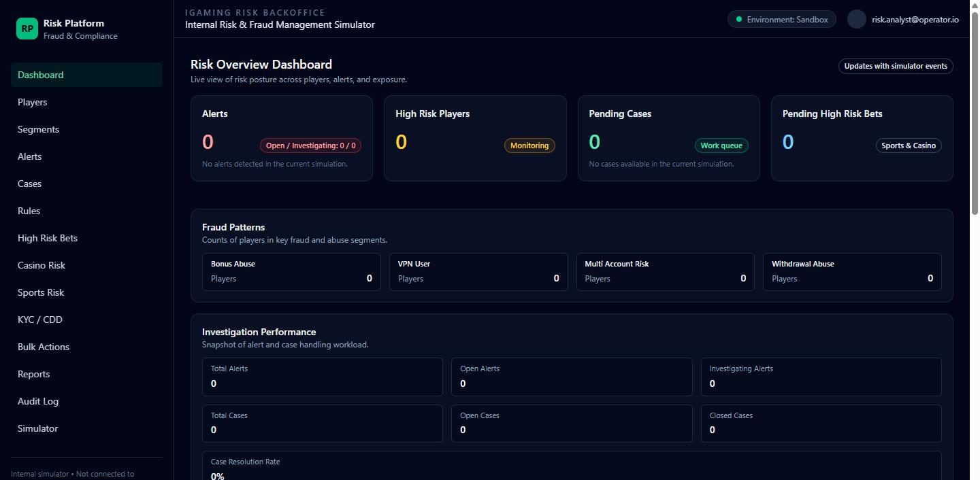
Task: Click the Case Resolution Rate box
Action: 572,466
